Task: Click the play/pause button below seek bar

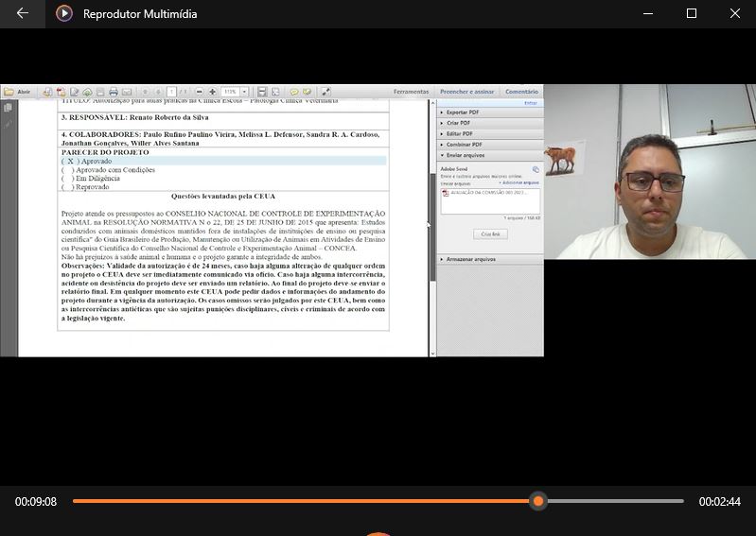Action: click(378, 533)
